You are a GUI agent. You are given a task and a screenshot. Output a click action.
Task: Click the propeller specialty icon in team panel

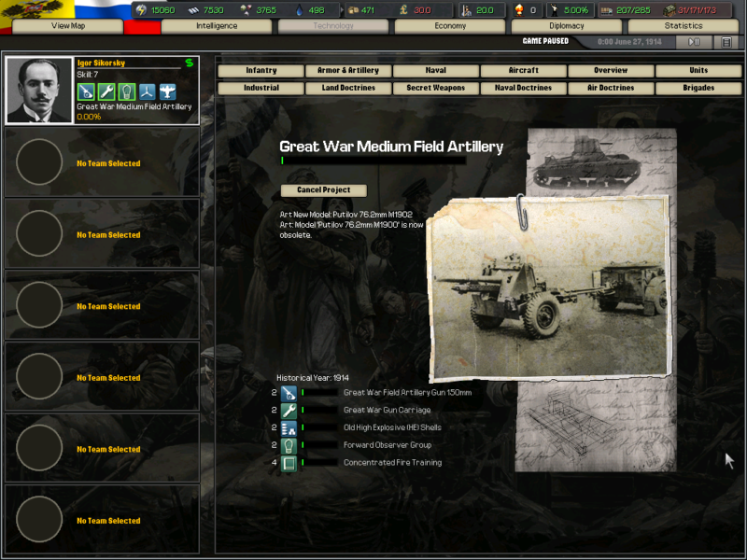[x=147, y=91]
